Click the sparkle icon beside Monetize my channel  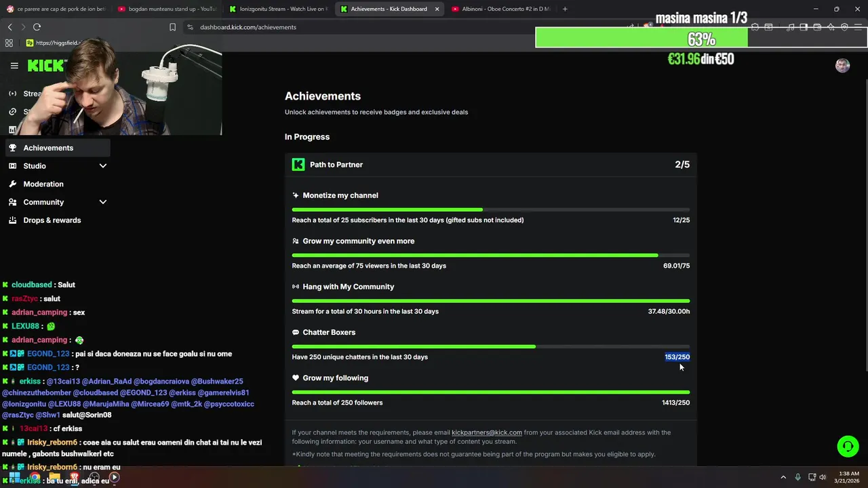pyautogui.click(x=296, y=195)
